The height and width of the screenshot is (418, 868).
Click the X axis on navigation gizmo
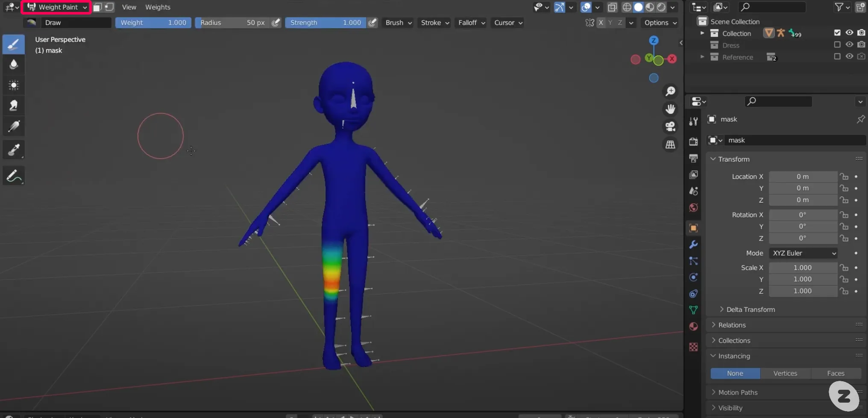(x=672, y=59)
